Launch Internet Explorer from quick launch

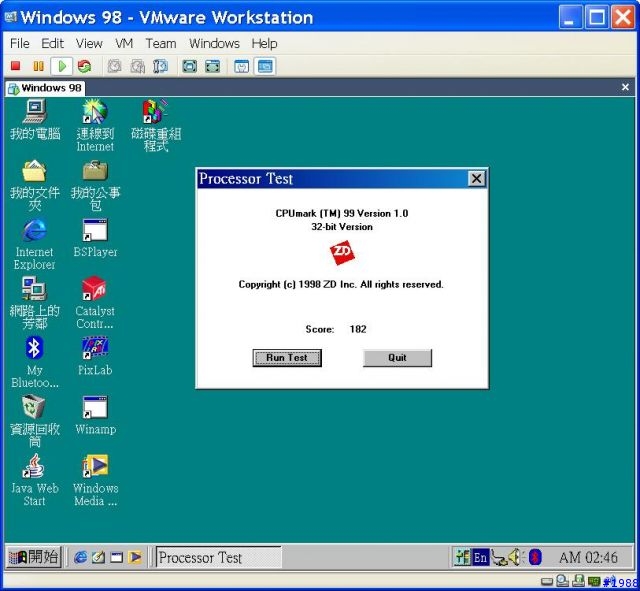point(80,557)
